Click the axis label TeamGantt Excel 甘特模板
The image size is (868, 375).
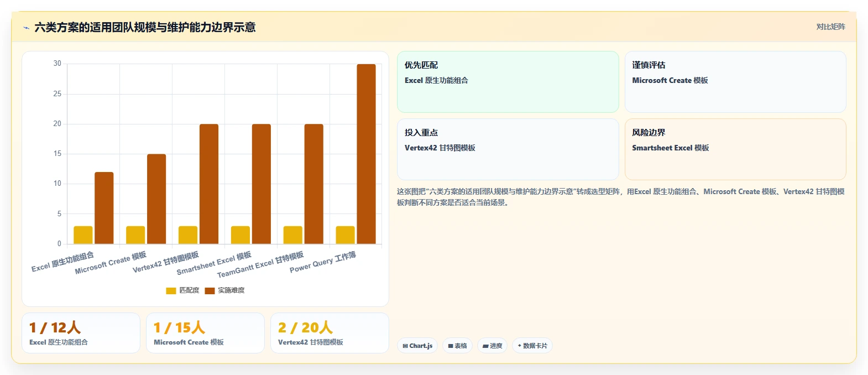[x=260, y=264]
